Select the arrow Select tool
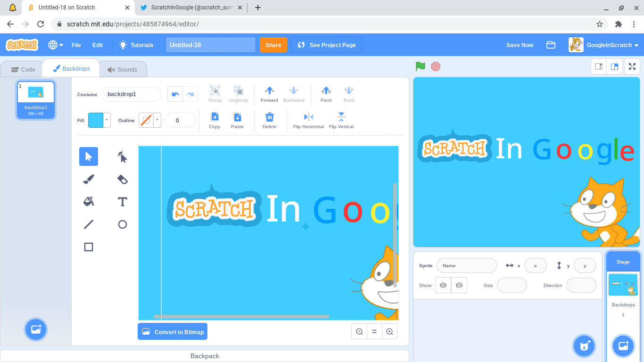Screen dimensions: 644x362 pos(89,156)
